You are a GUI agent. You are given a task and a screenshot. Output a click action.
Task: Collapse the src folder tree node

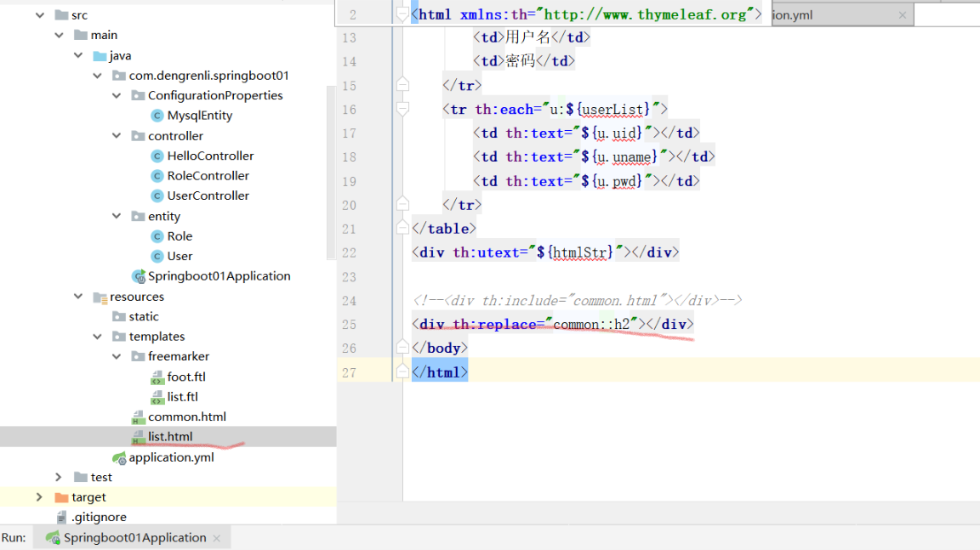coord(40,15)
